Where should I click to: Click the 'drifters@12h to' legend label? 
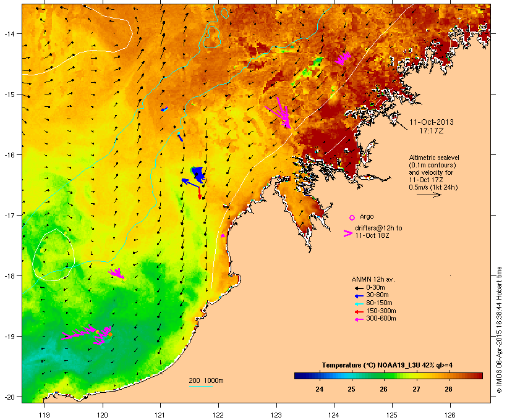pyautogui.click(x=378, y=228)
